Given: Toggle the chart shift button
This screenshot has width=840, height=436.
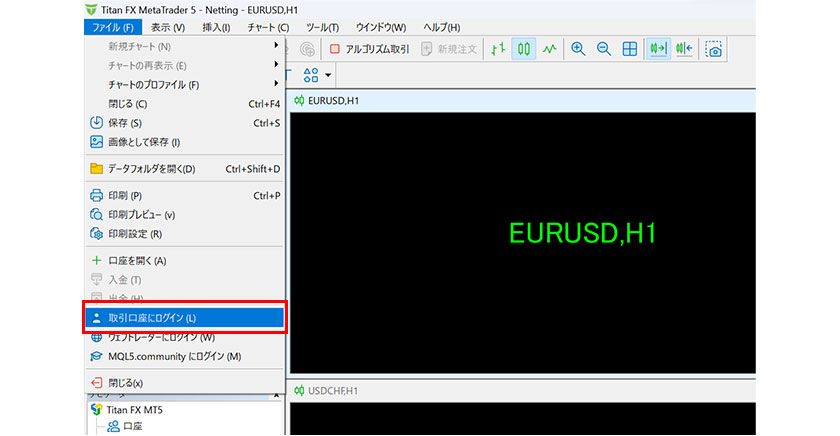Looking at the screenshot, I should click(684, 48).
